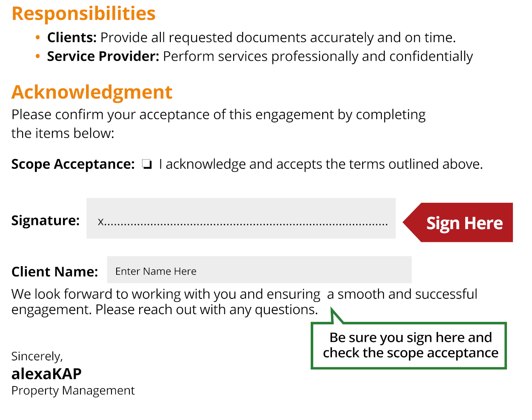Click the orange bullet before Service Provider
The width and height of the screenshot is (532, 420).
[x=38, y=57]
